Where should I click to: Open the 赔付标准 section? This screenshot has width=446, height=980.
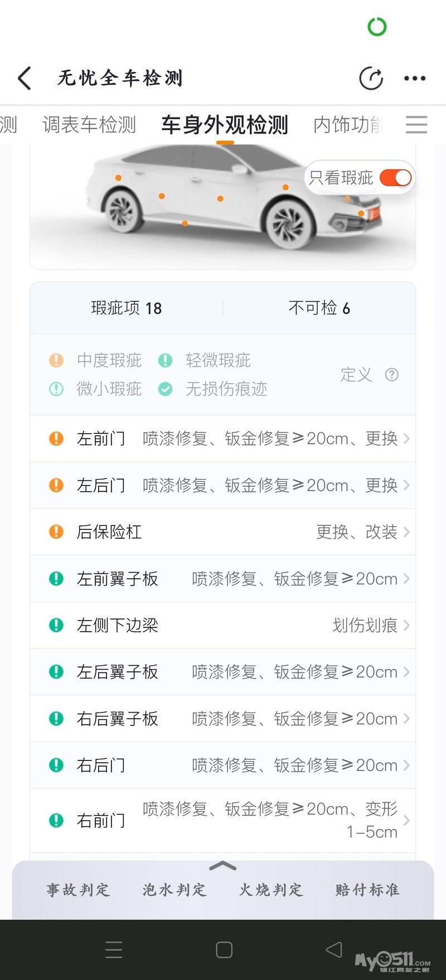click(x=367, y=890)
